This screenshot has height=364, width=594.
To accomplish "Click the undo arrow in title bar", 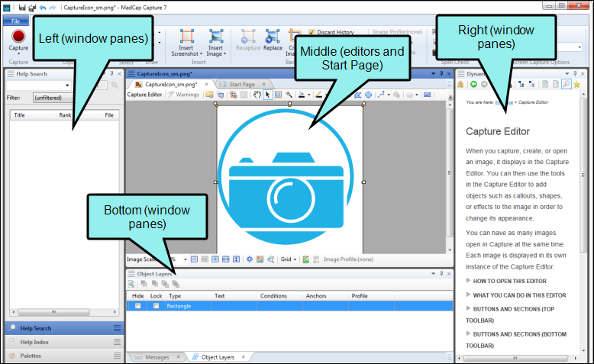I will pyautogui.click(x=43, y=7).
